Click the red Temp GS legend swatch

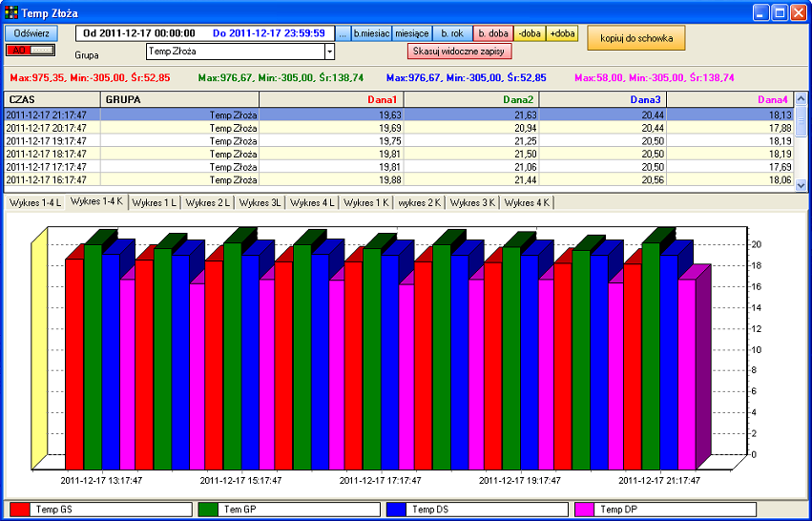coord(19,510)
